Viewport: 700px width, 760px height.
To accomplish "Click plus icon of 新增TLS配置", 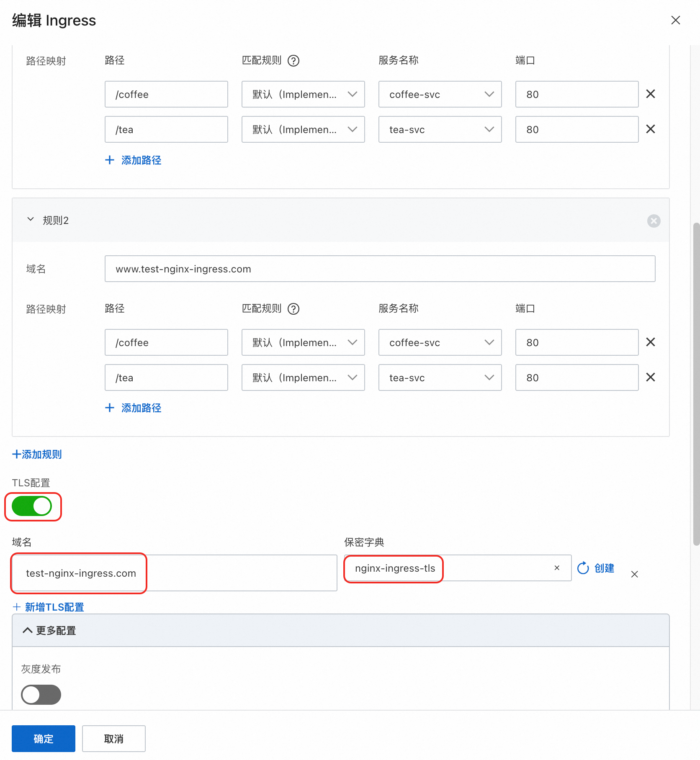I will pos(17,607).
